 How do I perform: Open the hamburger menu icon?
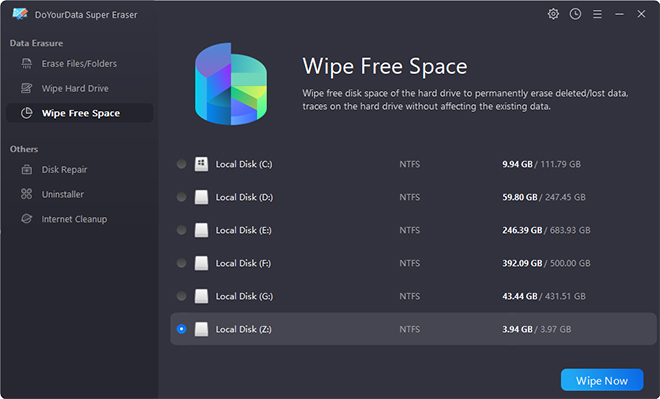[x=597, y=14]
